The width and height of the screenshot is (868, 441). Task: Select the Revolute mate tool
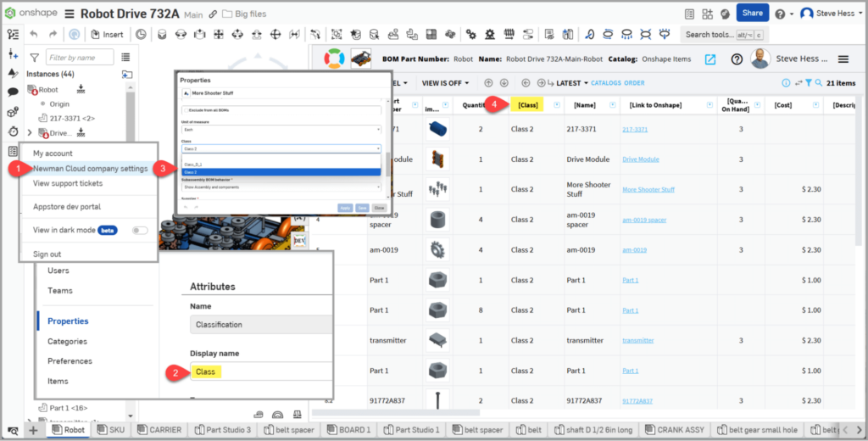[x=181, y=35]
